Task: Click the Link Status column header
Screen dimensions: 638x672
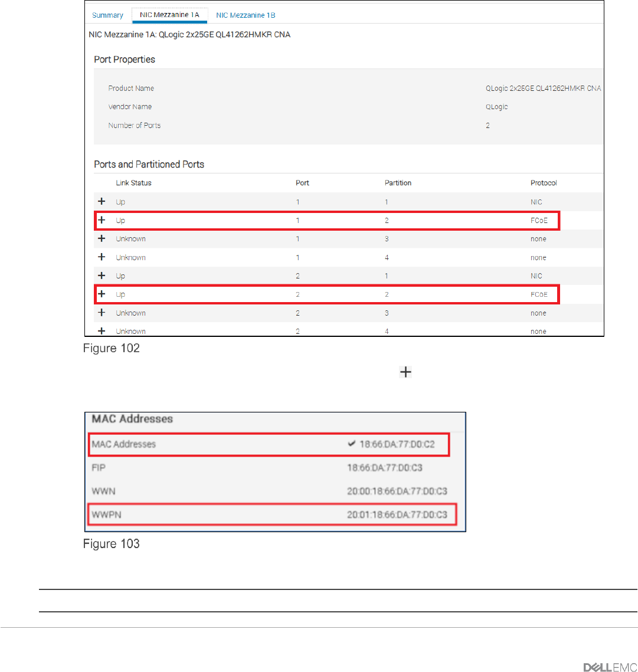Action: 133,183
